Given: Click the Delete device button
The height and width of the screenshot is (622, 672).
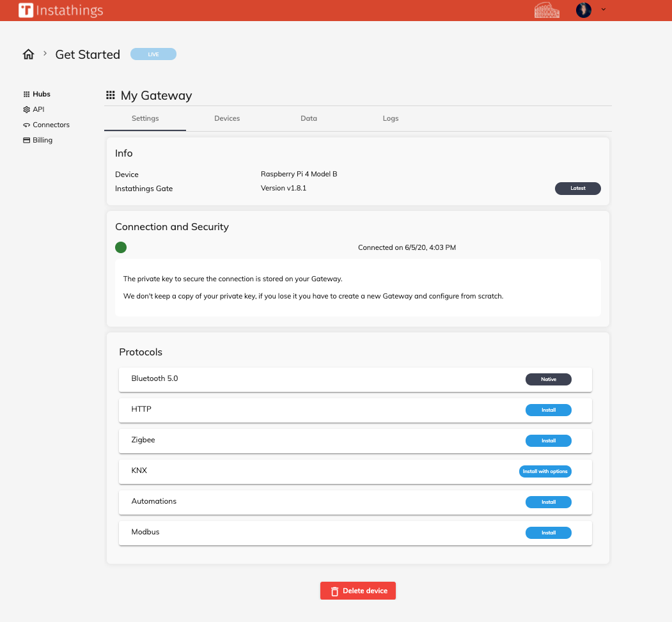Looking at the screenshot, I should (x=358, y=591).
